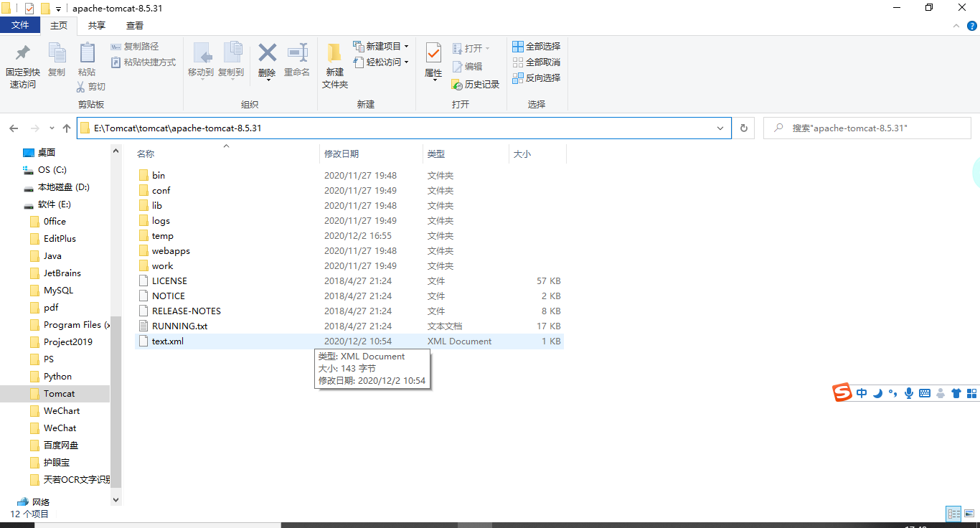Switch to View ribbon tab
980x528 pixels.
[135, 25]
